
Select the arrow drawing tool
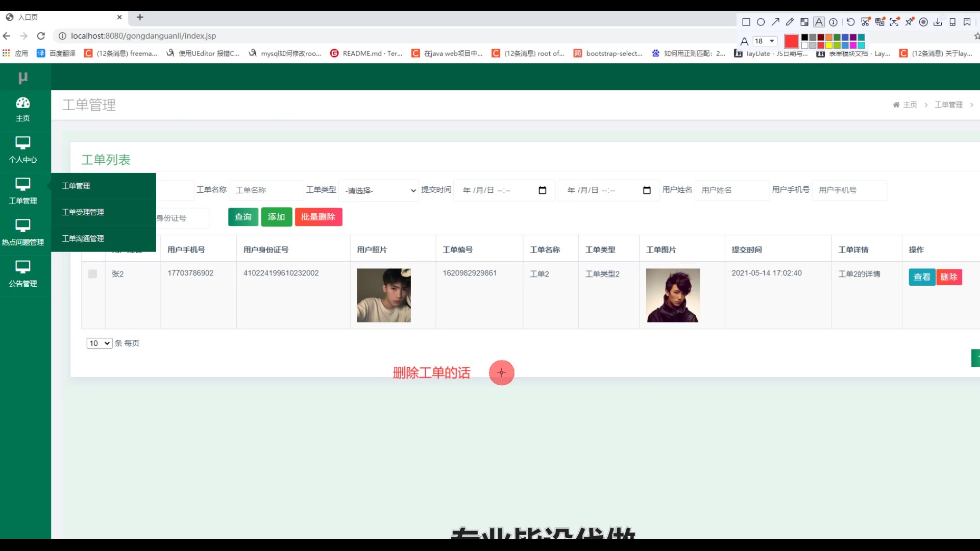pos(775,22)
